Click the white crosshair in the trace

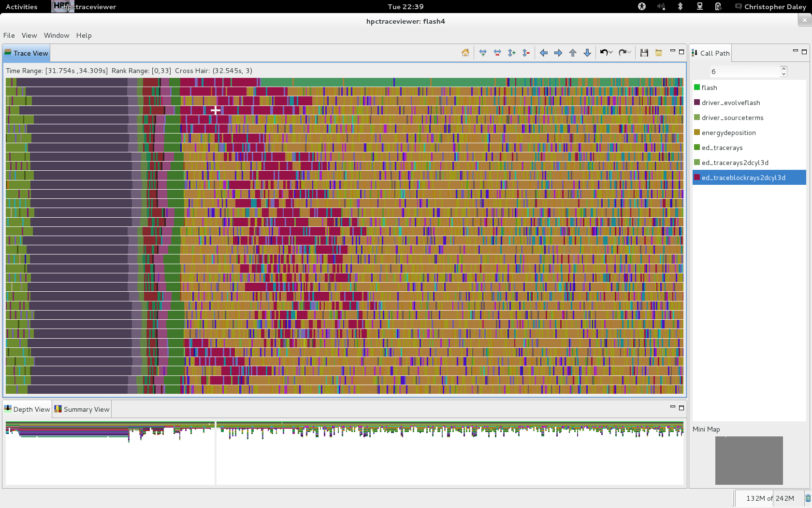click(x=216, y=110)
